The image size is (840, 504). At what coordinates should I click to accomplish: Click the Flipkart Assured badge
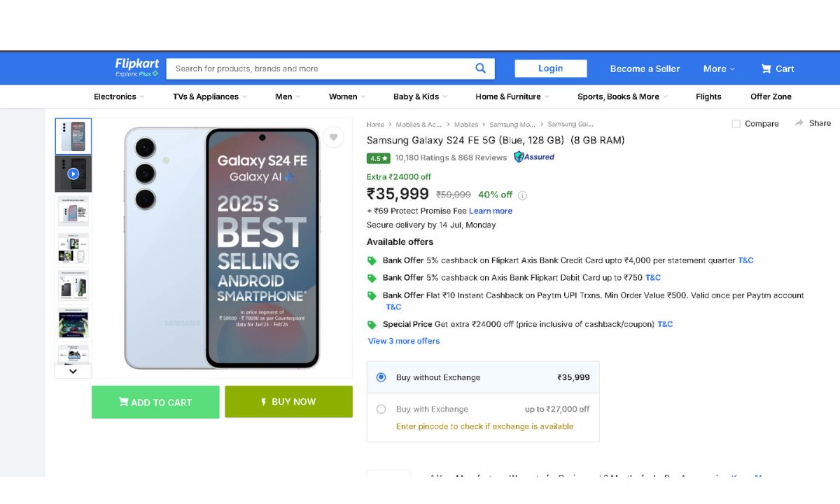tap(534, 157)
